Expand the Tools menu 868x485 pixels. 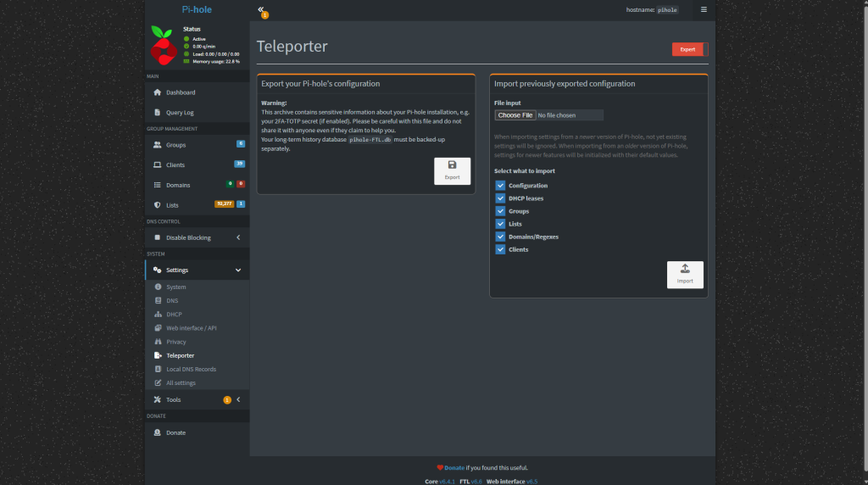click(238, 399)
